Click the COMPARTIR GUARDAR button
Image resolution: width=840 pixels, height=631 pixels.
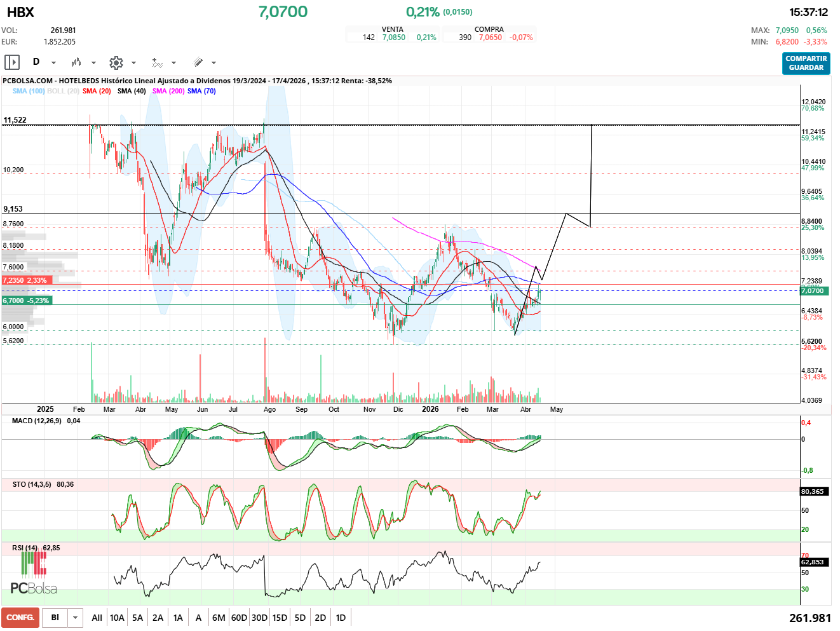(x=806, y=63)
